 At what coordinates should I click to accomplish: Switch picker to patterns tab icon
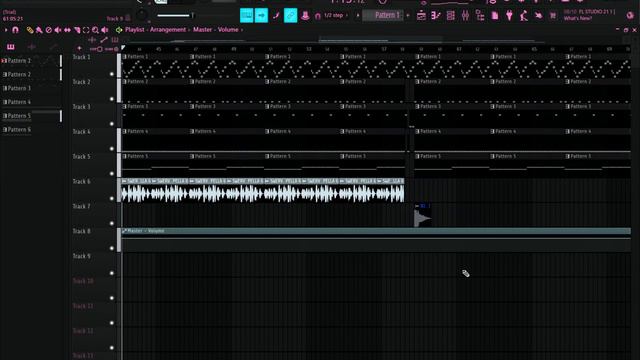pos(11,47)
